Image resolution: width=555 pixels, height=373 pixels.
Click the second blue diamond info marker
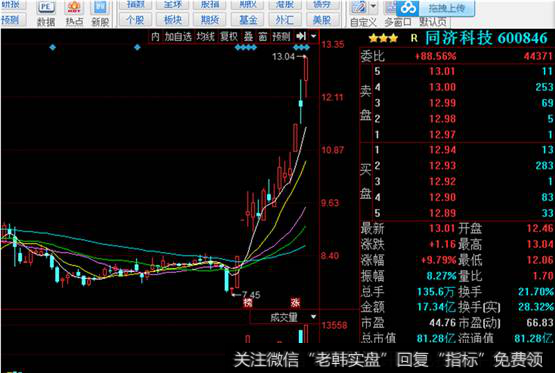point(137,47)
